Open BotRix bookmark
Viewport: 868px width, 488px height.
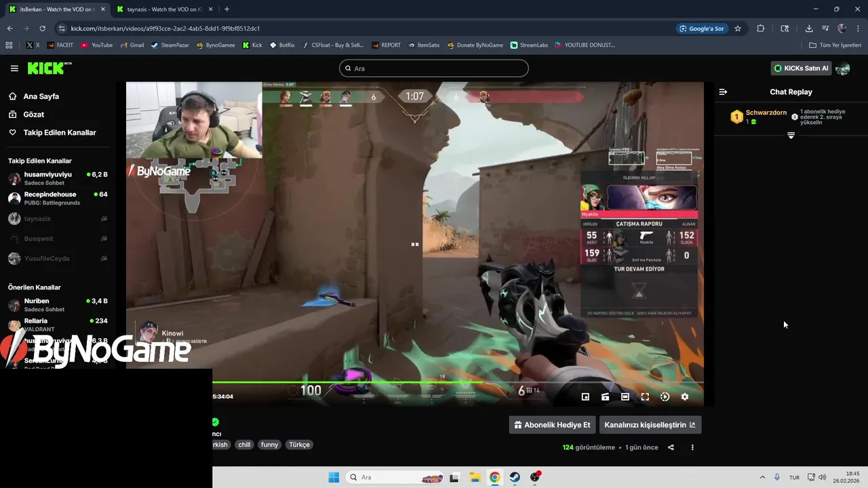pyautogui.click(x=281, y=45)
